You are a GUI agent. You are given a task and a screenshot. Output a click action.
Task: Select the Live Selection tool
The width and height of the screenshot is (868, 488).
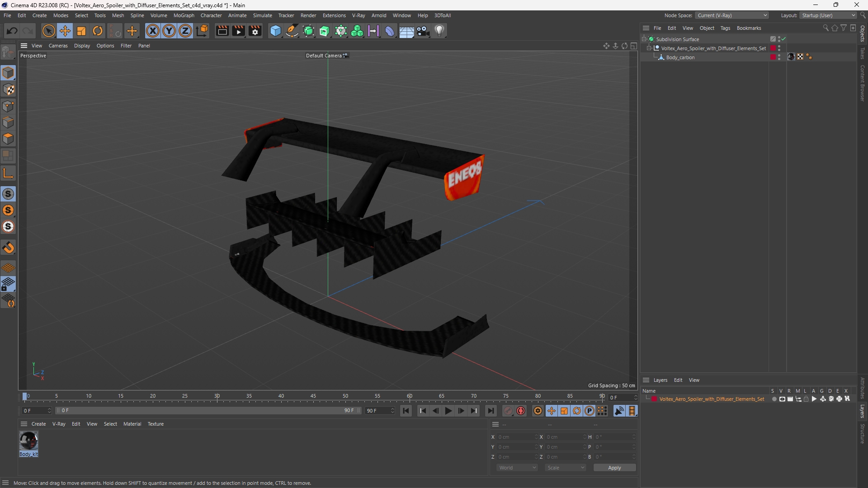48,31
